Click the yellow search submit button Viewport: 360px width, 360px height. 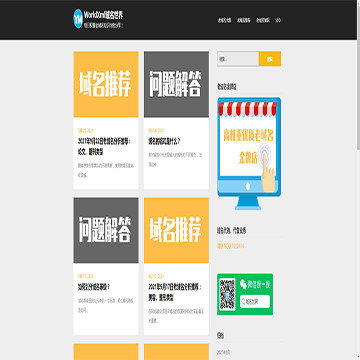(270, 59)
